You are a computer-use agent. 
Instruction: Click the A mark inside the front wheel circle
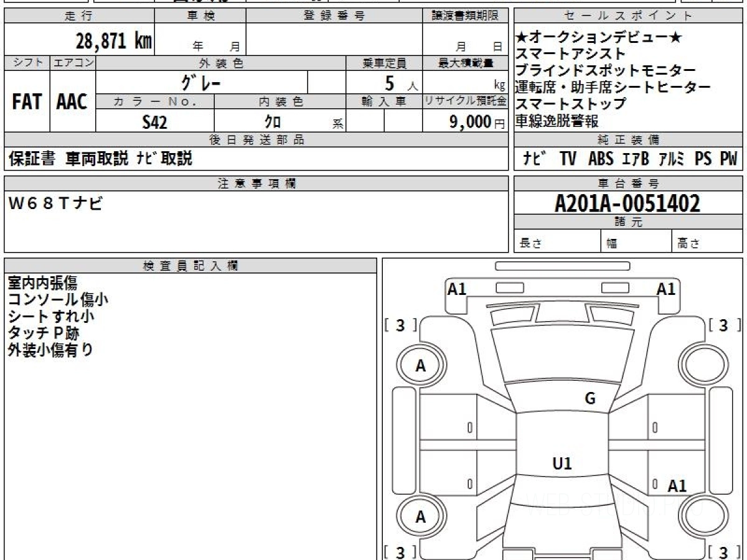click(421, 366)
